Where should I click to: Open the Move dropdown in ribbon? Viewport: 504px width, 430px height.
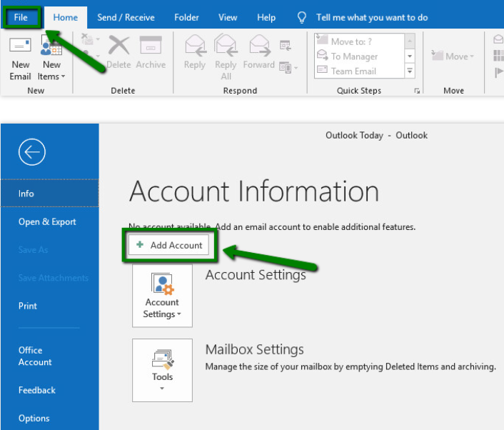click(x=453, y=56)
